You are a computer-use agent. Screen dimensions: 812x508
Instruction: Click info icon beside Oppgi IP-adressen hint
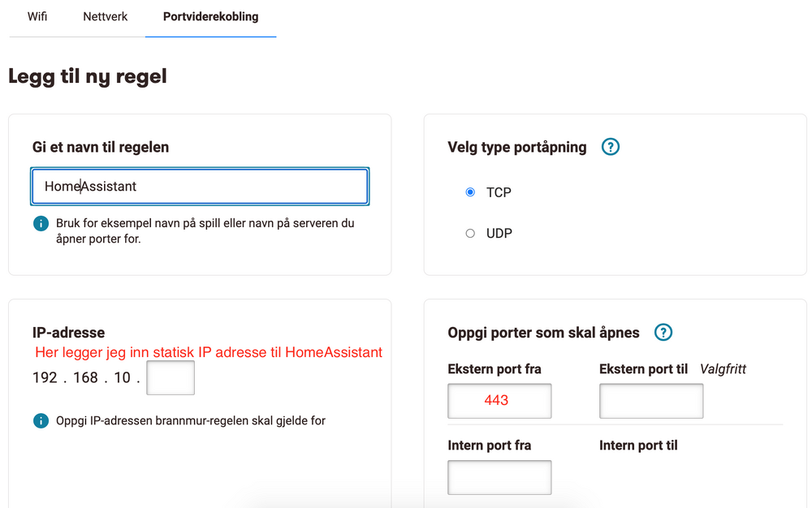tap(41, 420)
